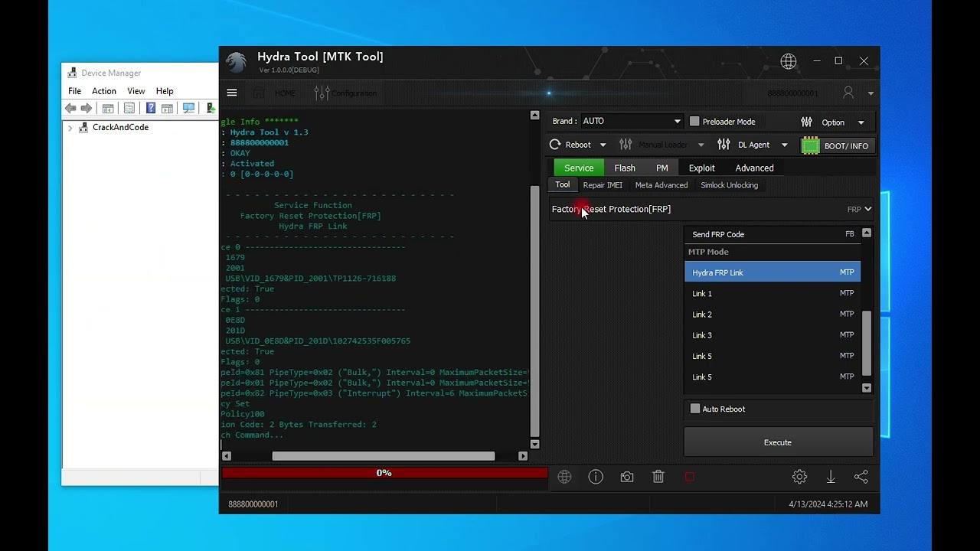Click the globe language icon in title bar
Viewport: 980px width, 551px height.
point(789,61)
